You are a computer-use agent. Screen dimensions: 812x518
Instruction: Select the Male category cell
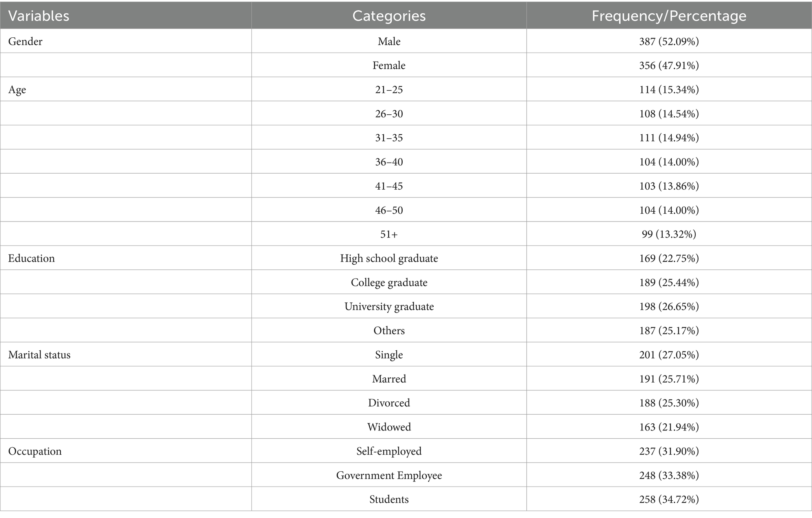click(389, 41)
